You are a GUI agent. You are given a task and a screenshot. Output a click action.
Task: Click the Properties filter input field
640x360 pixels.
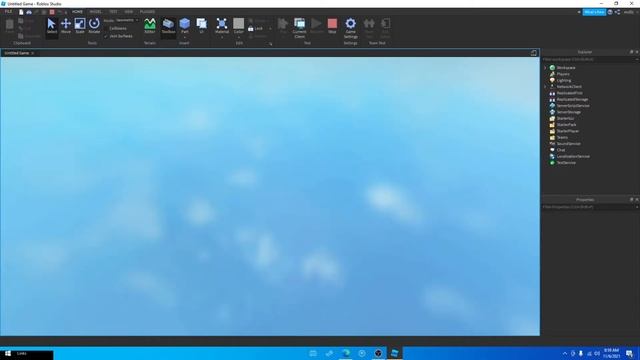(x=588, y=207)
